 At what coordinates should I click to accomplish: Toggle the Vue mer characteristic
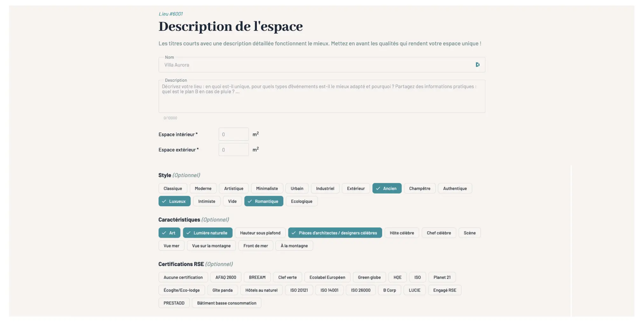click(171, 246)
